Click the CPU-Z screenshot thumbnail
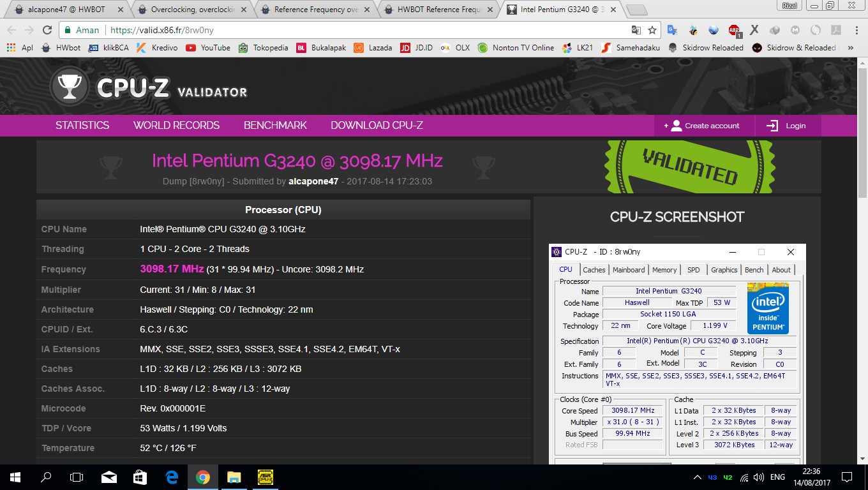The width and height of the screenshot is (868, 490). point(677,354)
